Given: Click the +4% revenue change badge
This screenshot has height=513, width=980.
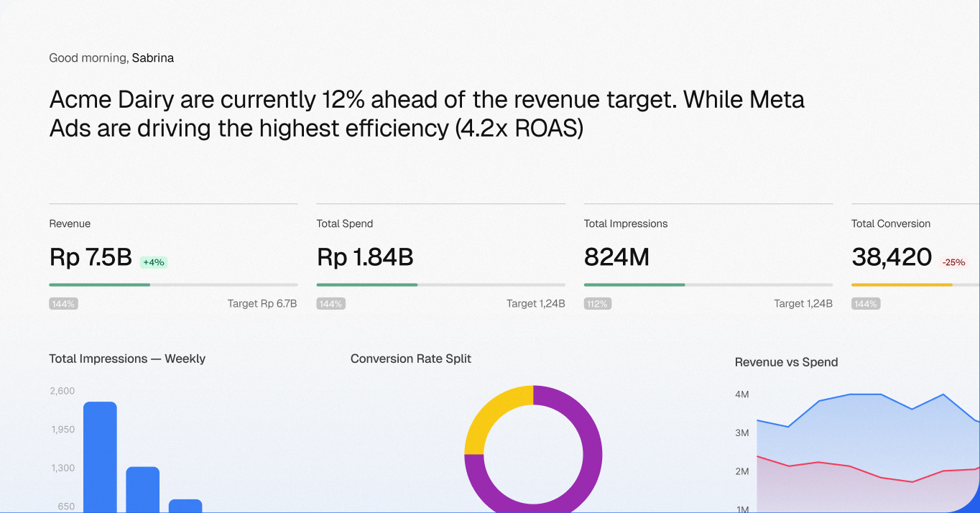Looking at the screenshot, I should tap(154, 262).
